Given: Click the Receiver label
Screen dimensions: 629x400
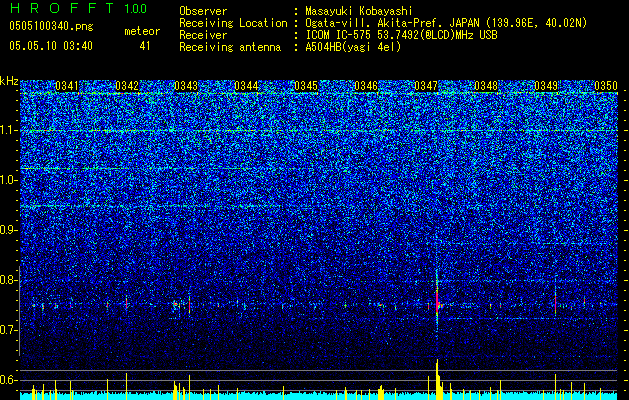Looking at the screenshot, I should 203,35.
